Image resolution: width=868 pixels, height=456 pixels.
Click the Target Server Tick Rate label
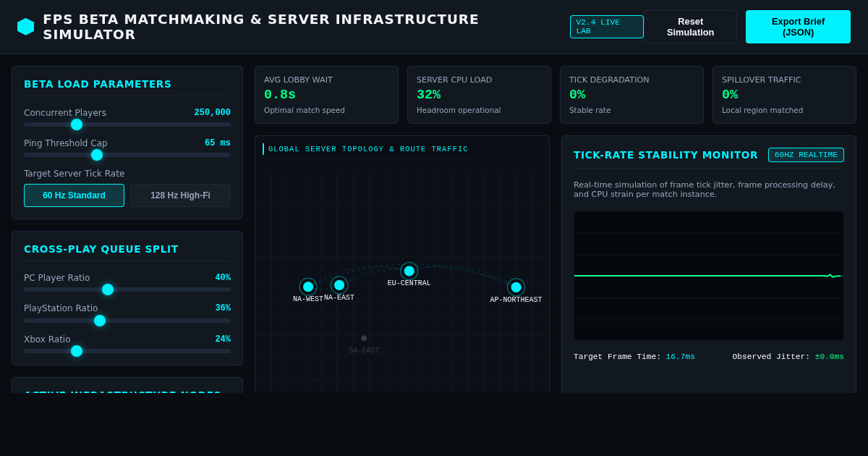coord(74,174)
